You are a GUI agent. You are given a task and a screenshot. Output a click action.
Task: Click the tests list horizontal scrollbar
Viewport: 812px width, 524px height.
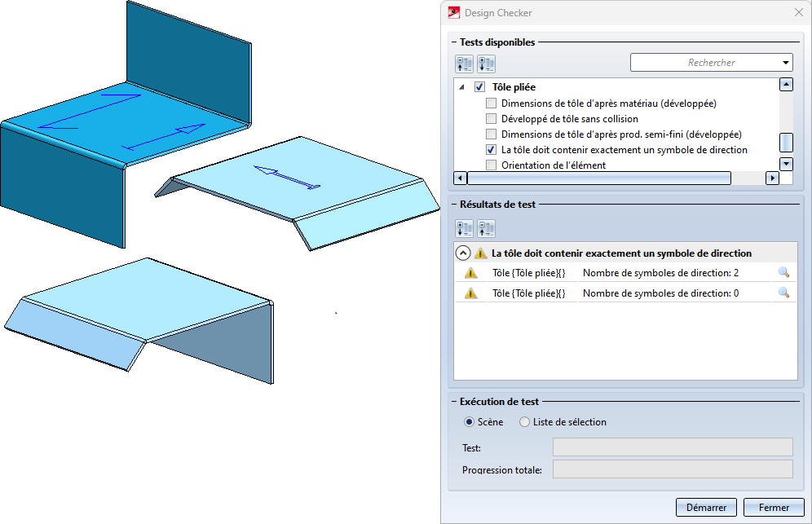[599, 178]
